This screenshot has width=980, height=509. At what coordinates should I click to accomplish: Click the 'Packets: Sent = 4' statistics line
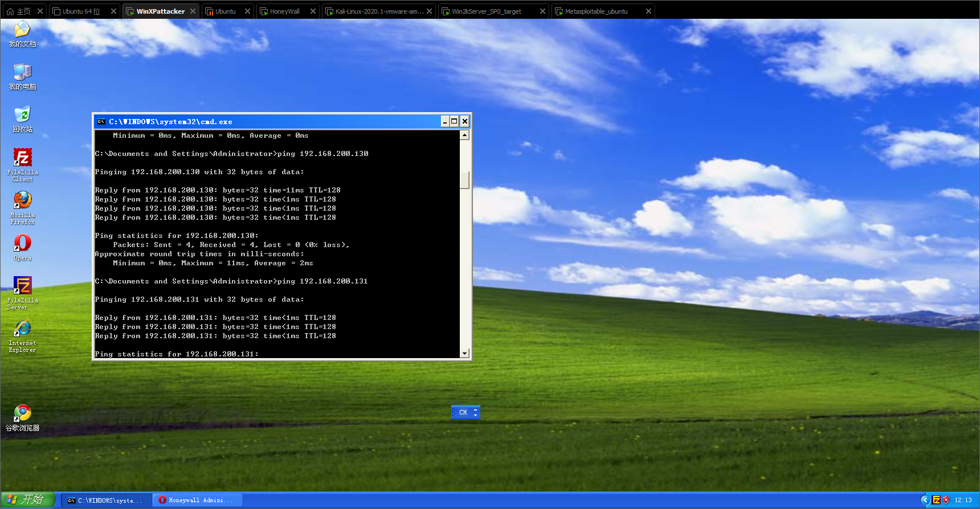(231, 245)
